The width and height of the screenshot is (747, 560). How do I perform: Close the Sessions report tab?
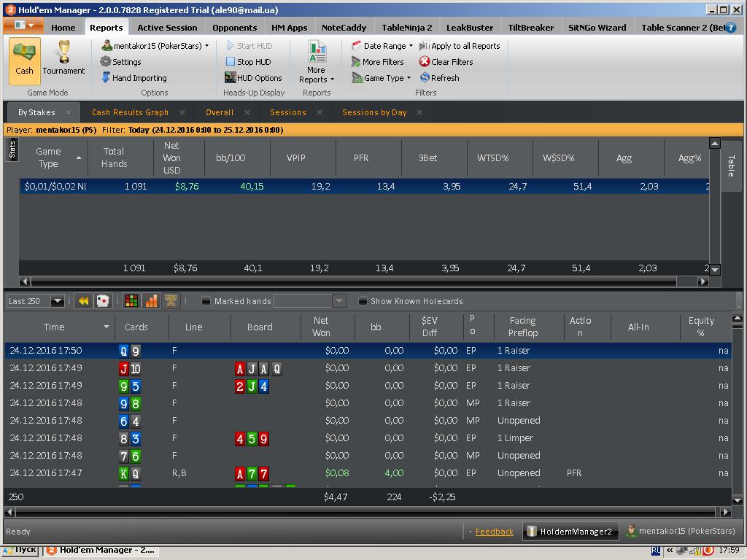(320, 112)
